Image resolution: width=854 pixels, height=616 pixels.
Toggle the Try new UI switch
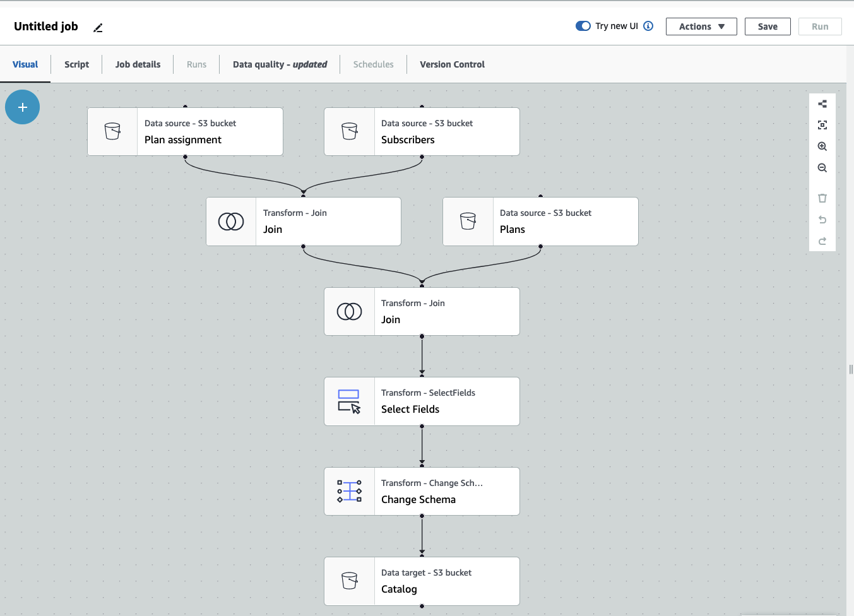(583, 26)
